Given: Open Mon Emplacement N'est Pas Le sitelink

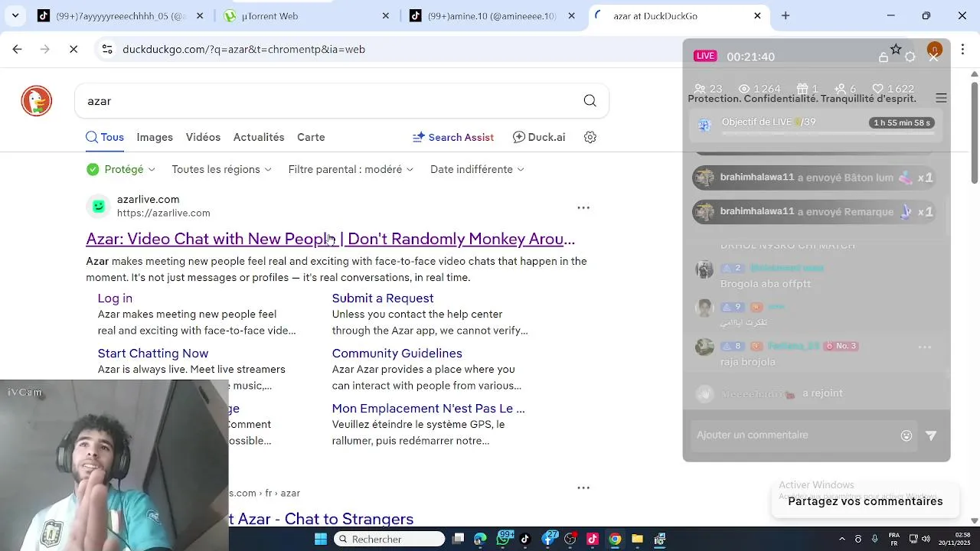Looking at the screenshot, I should (x=428, y=409).
